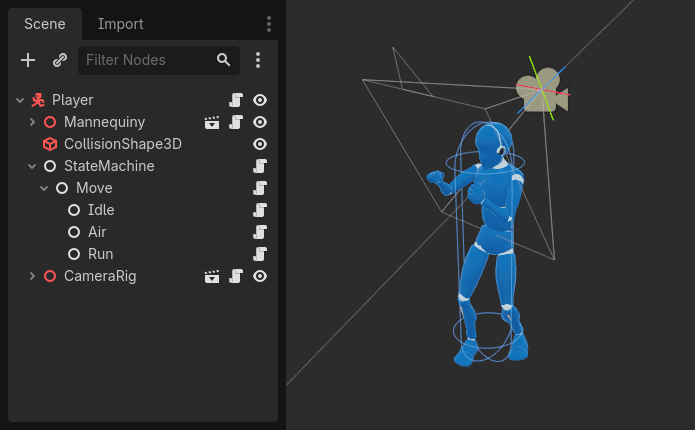Toggle visibility of CameraRig node
Viewport: 695px width, 430px height.
[x=260, y=276]
